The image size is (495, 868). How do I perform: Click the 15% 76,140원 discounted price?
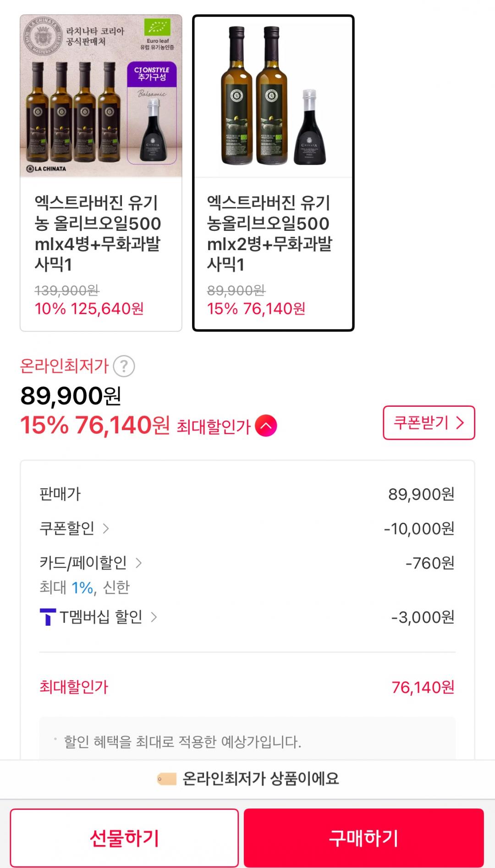[x=95, y=426]
